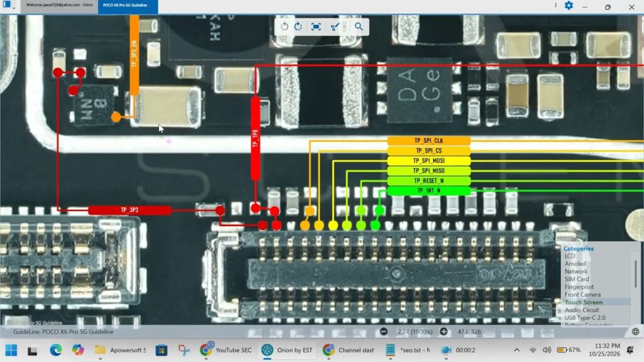Open the magnifier search tool
This screenshot has height=362, width=644.
click(359, 26)
